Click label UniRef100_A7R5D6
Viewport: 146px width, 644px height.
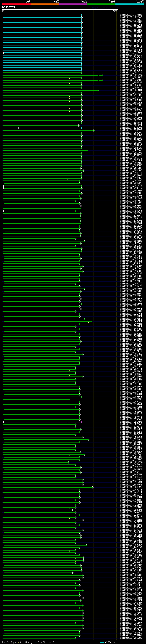131,80
